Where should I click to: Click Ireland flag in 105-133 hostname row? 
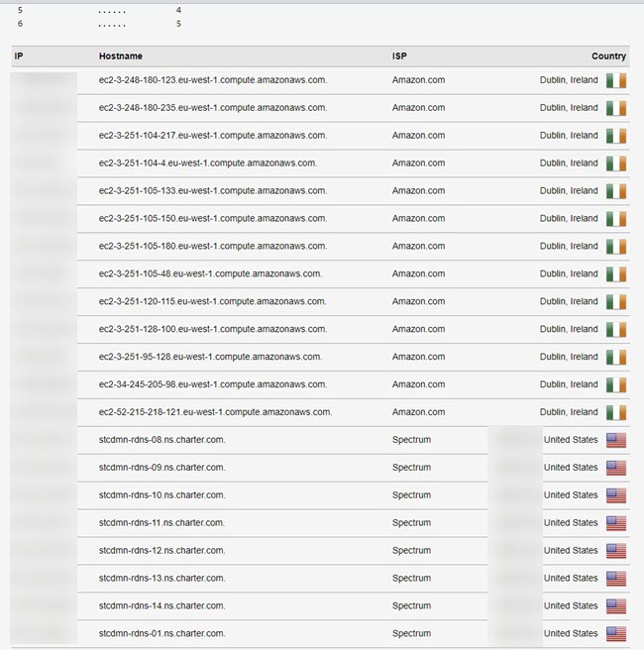[x=616, y=191]
